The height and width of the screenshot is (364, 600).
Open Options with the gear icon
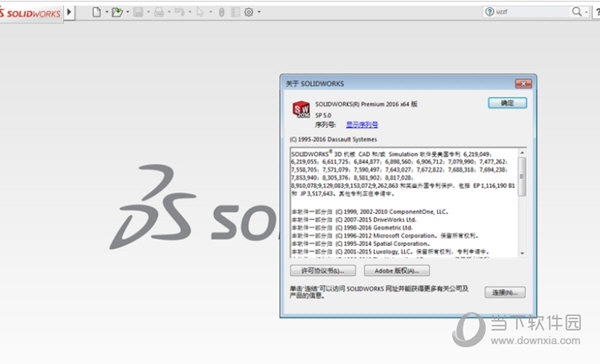click(x=249, y=12)
